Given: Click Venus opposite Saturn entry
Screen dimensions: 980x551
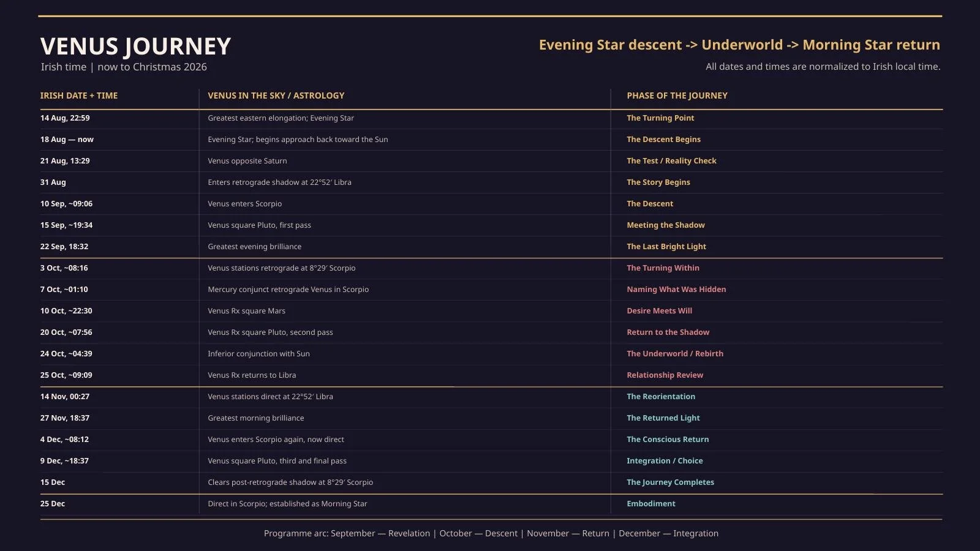Looking at the screenshot, I should coord(247,161).
